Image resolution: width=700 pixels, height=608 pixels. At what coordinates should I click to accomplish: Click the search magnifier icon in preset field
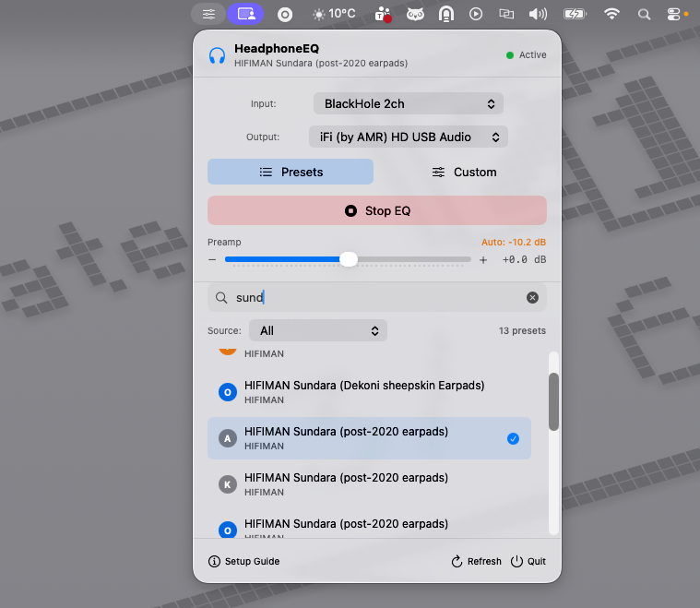(x=221, y=297)
